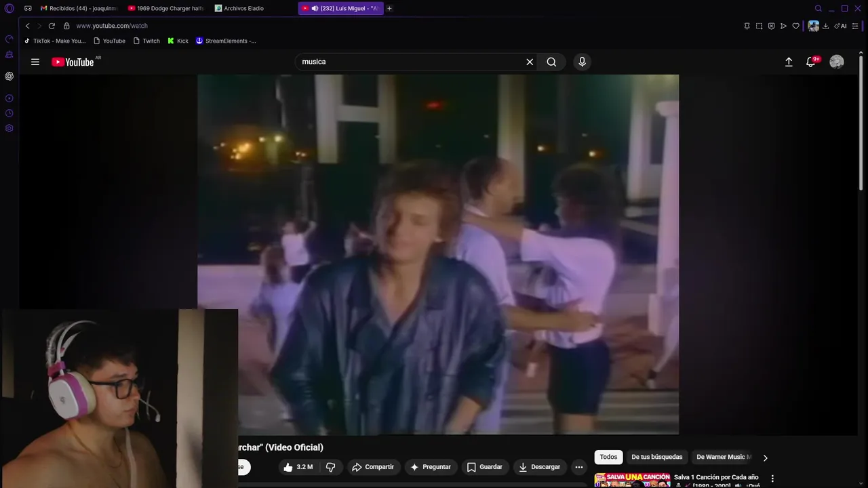Open the Opera GX main menu logo
Screen dimensions: 868x488
[9, 8]
